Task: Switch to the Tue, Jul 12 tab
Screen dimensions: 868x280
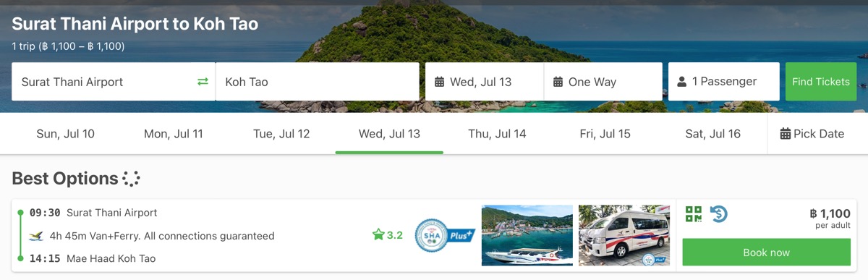Action: (281, 134)
